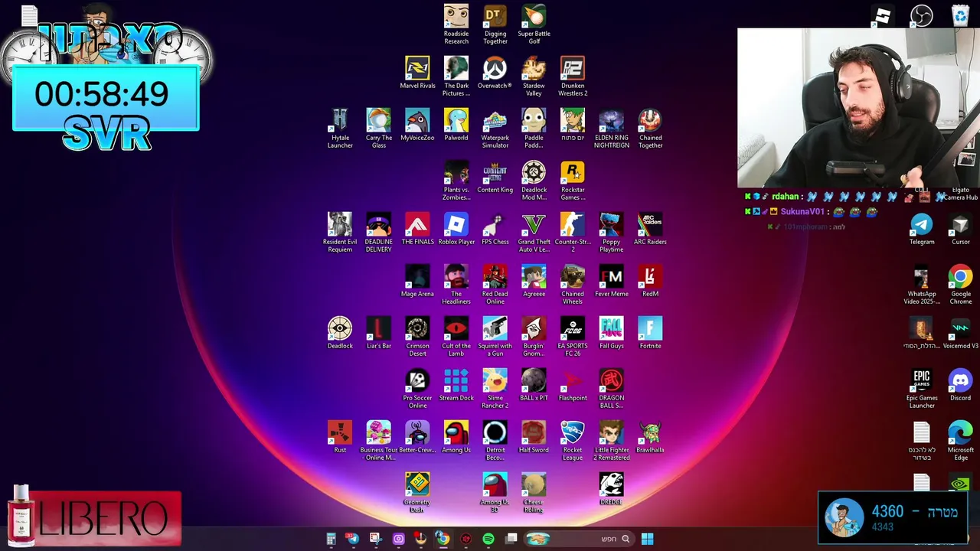Select ELDEN RING NIGHTREIGN shortcut
This screenshot has width=980, height=551.
coord(611,128)
